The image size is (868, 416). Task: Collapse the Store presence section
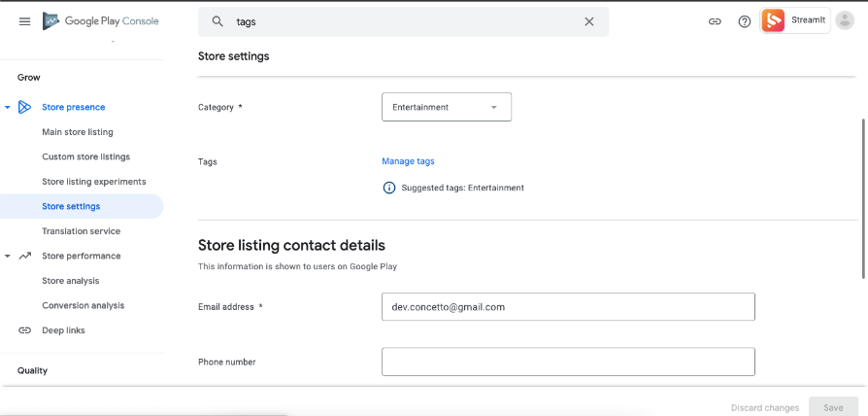click(8, 107)
